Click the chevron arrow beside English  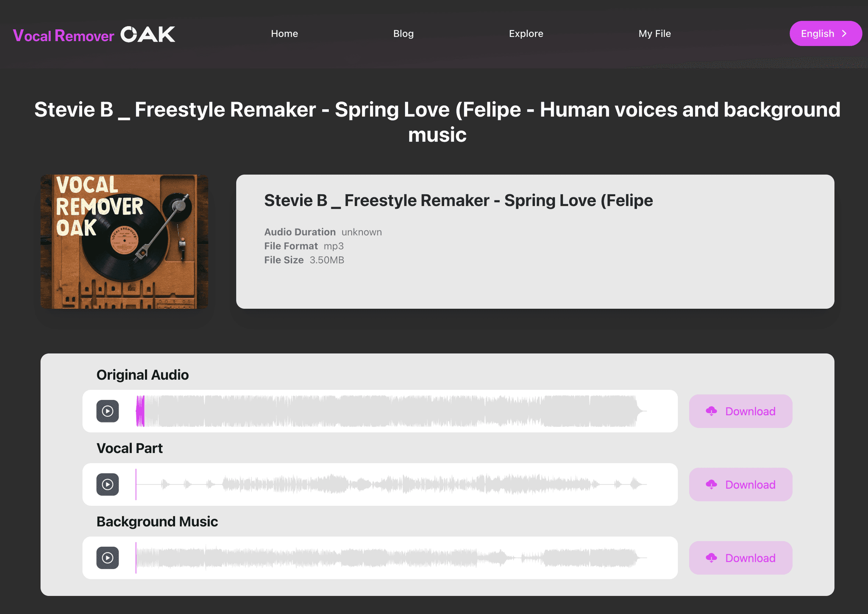click(x=844, y=33)
